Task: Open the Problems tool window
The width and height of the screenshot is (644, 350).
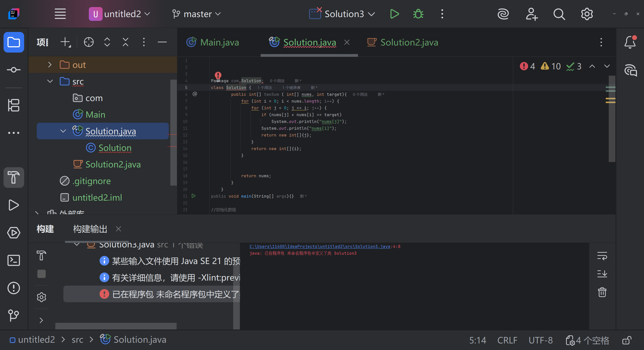Action: click(x=14, y=288)
